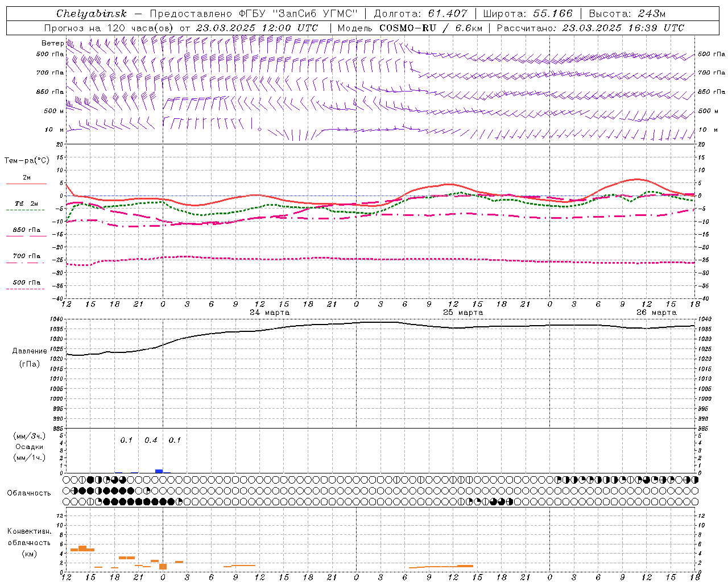728x582 pixels.
Task: Click the calm-wind diamond marker at 10 m level
Action: coord(260,130)
